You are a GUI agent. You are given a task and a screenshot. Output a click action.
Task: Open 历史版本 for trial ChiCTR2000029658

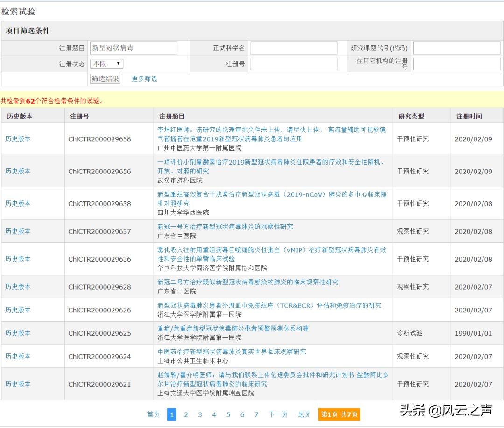18,138
